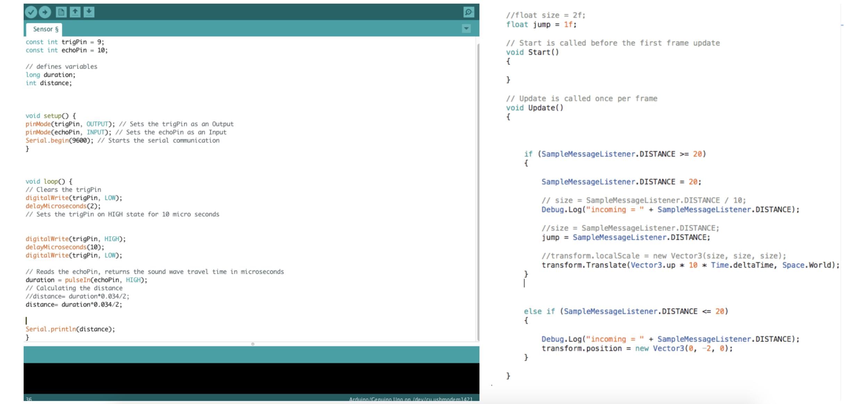Screen dimensions: 868x404
Task: Click the digitalWrite(trigPin, HIGH) line
Action: (76, 239)
